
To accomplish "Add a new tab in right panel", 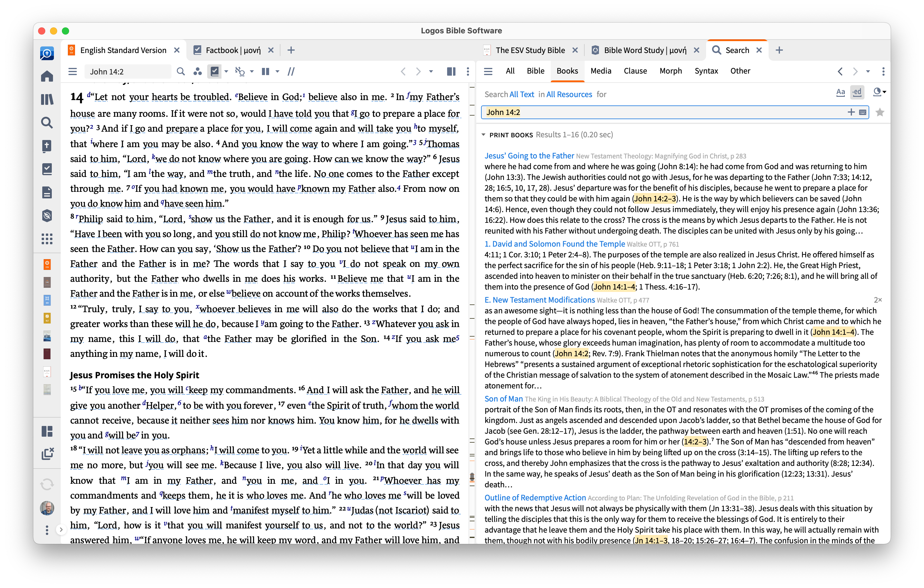I will [x=779, y=50].
